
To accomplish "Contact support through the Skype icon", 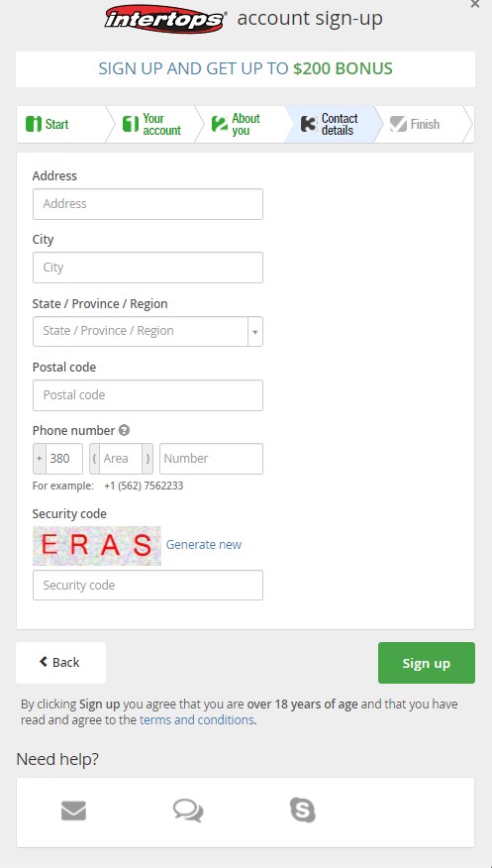I will pos(302,811).
